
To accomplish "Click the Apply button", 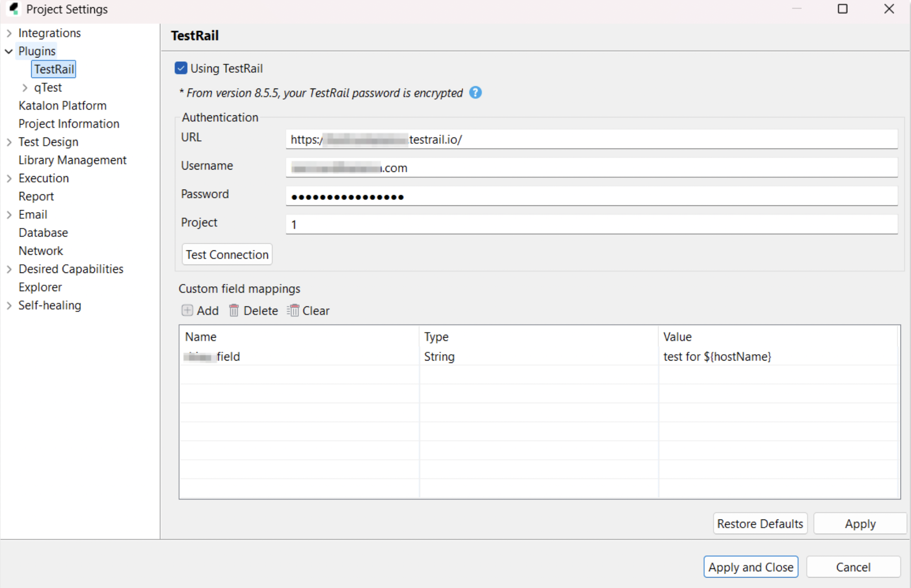I will pyautogui.click(x=860, y=523).
